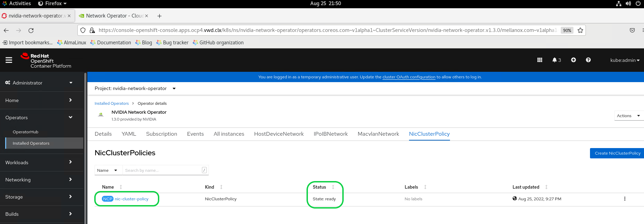Click the browser URL address bar
The width and height of the screenshot is (644, 224).
point(327,30)
